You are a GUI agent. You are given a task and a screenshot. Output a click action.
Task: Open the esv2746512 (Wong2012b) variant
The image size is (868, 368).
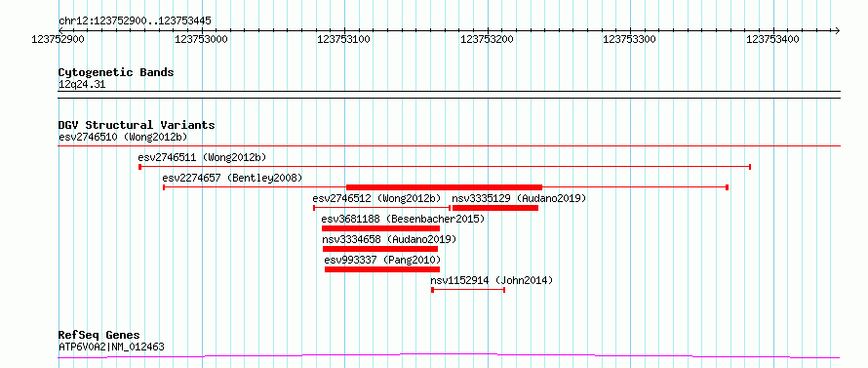(376, 198)
